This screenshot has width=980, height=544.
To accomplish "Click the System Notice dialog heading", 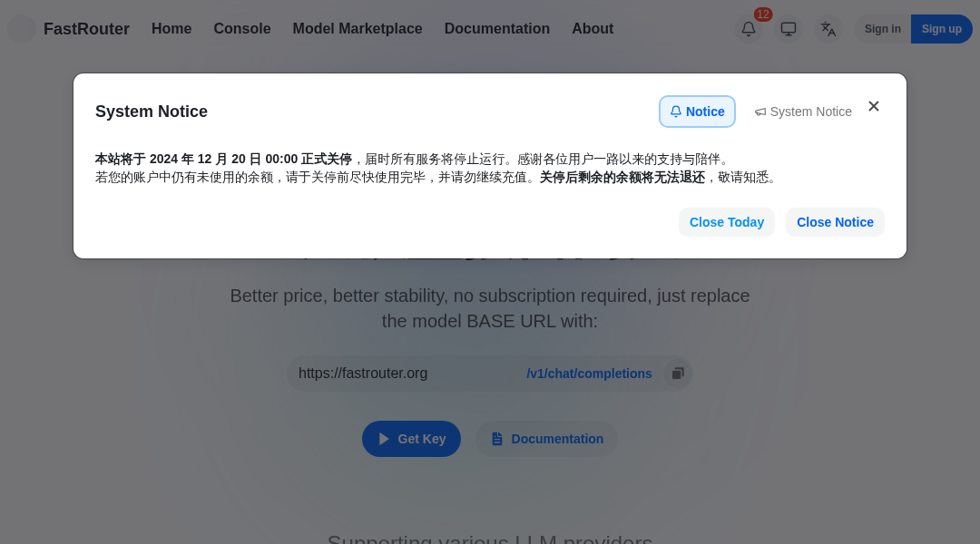I will coord(152,112).
